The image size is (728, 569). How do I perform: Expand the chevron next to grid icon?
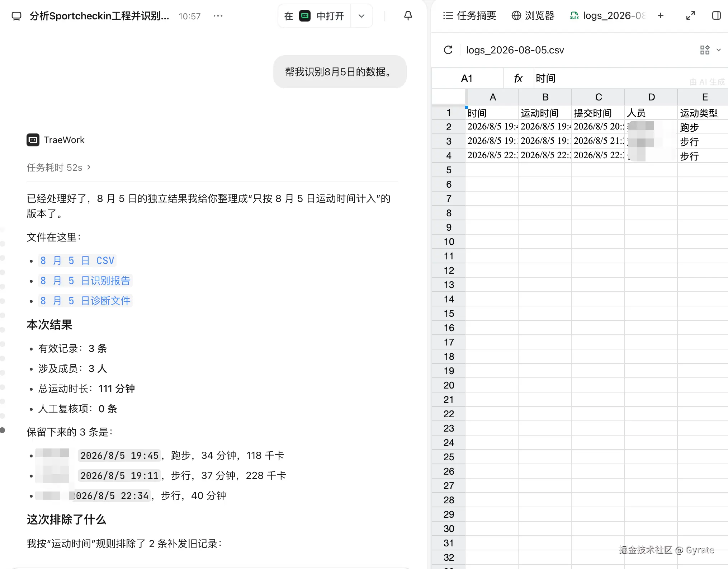(719, 50)
